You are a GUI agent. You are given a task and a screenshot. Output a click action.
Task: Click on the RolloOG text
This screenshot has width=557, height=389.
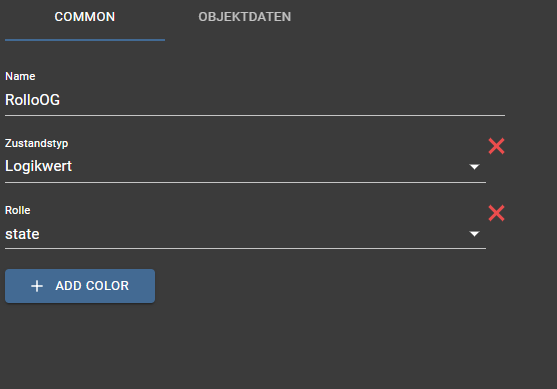[x=32, y=100]
